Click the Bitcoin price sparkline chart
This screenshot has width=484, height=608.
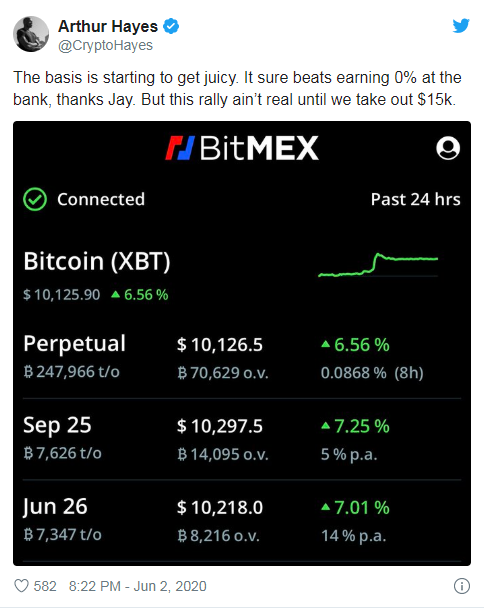click(378, 265)
